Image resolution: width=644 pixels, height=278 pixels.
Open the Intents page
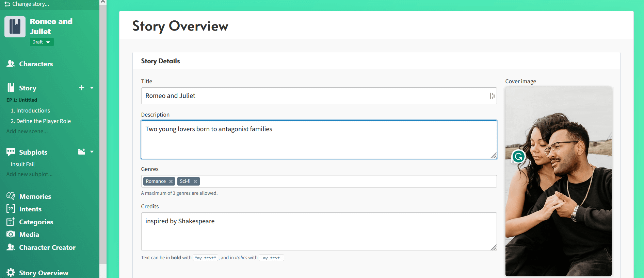[x=30, y=209]
